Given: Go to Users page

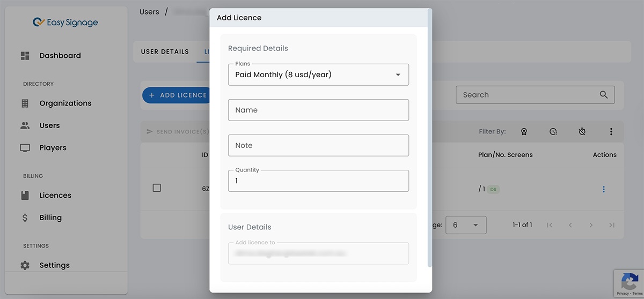Looking at the screenshot, I should coord(49,125).
